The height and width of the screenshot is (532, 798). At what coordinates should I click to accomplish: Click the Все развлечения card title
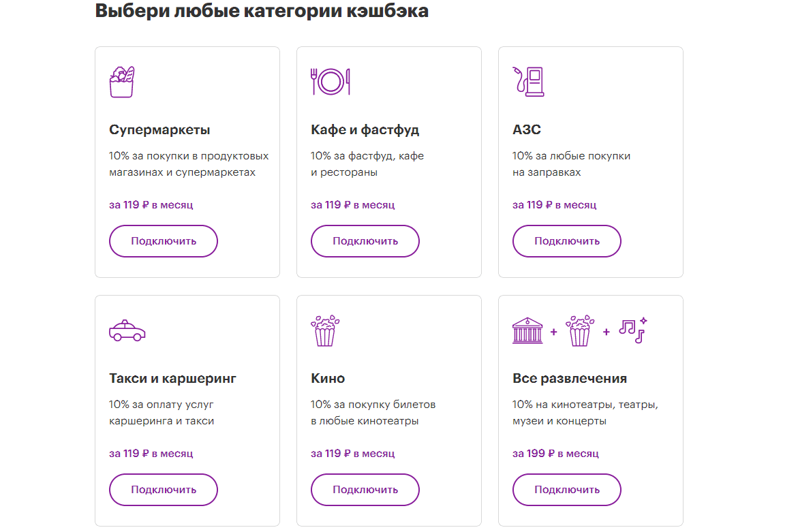[569, 378]
